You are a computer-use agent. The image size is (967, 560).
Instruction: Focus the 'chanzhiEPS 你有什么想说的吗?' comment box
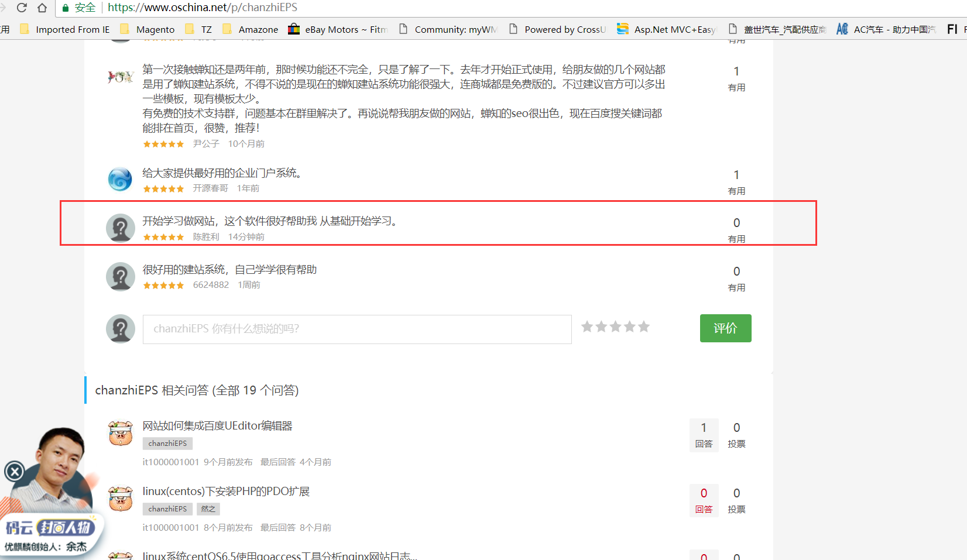pyautogui.click(x=357, y=329)
